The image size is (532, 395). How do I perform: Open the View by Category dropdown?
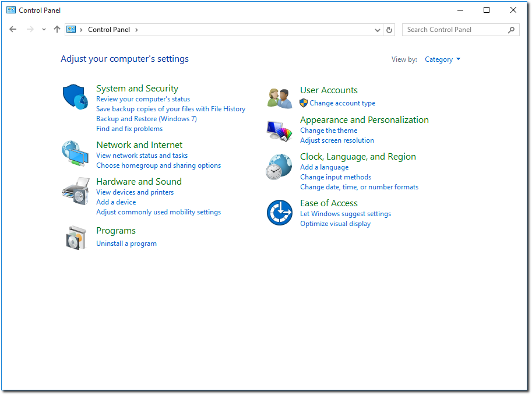442,59
